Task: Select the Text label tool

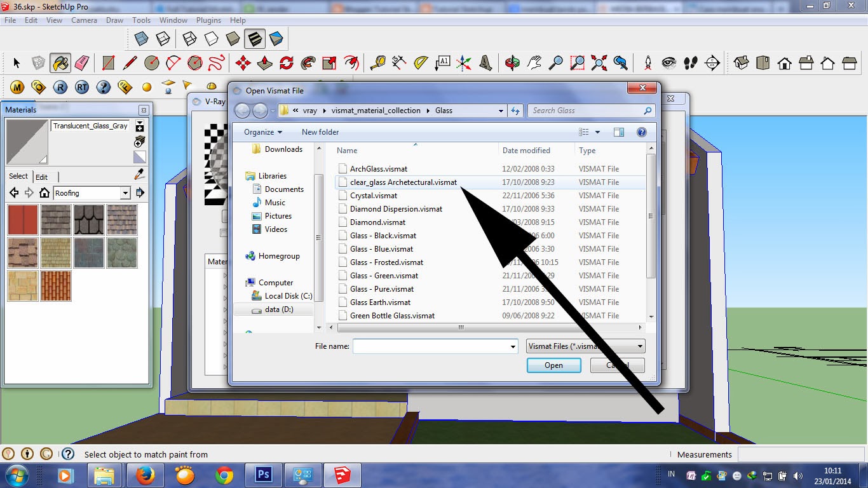Action: click(443, 63)
